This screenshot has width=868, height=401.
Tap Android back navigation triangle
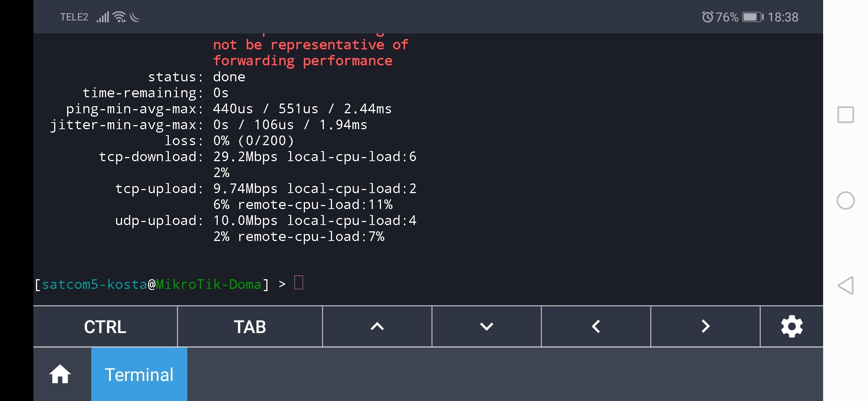click(x=846, y=286)
